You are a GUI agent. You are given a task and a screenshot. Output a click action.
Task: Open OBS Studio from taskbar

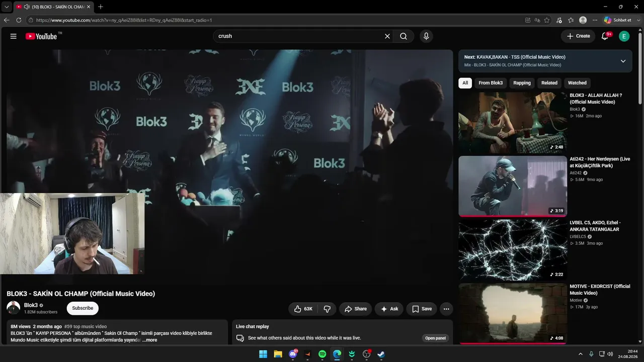click(x=367, y=354)
